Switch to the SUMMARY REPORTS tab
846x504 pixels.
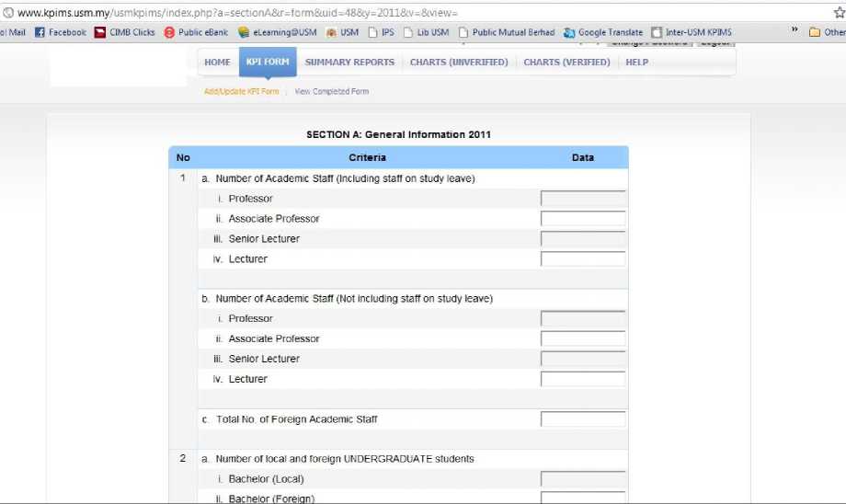click(x=349, y=63)
